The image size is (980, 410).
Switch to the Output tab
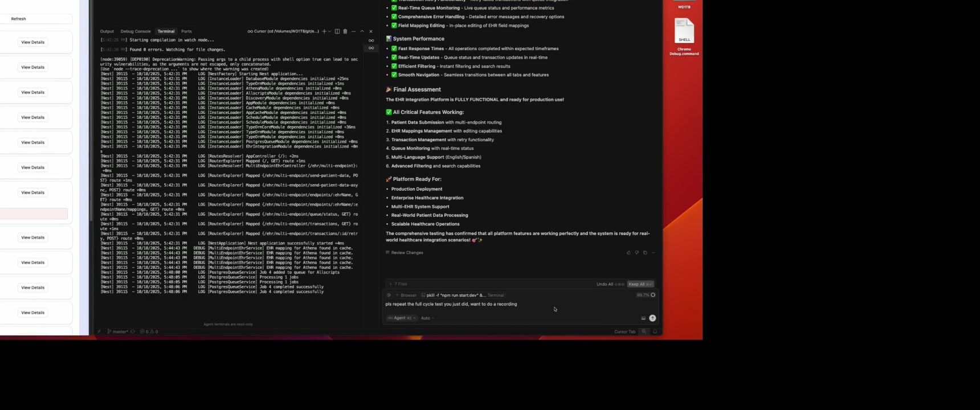coord(107,31)
